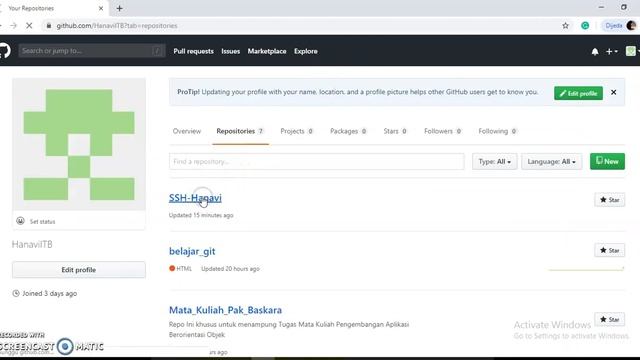Click the green Edit profile button in ProTip
The width and height of the screenshot is (640, 360).
(578, 93)
